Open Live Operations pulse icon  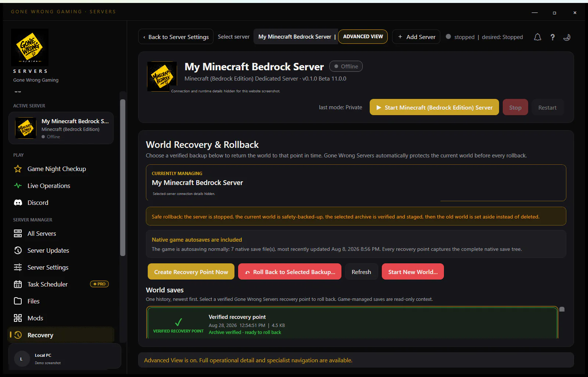tap(18, 186)
